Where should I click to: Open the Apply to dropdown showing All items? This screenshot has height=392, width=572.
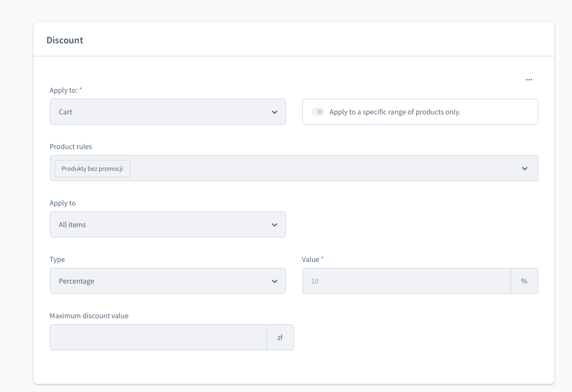[168, 224]
